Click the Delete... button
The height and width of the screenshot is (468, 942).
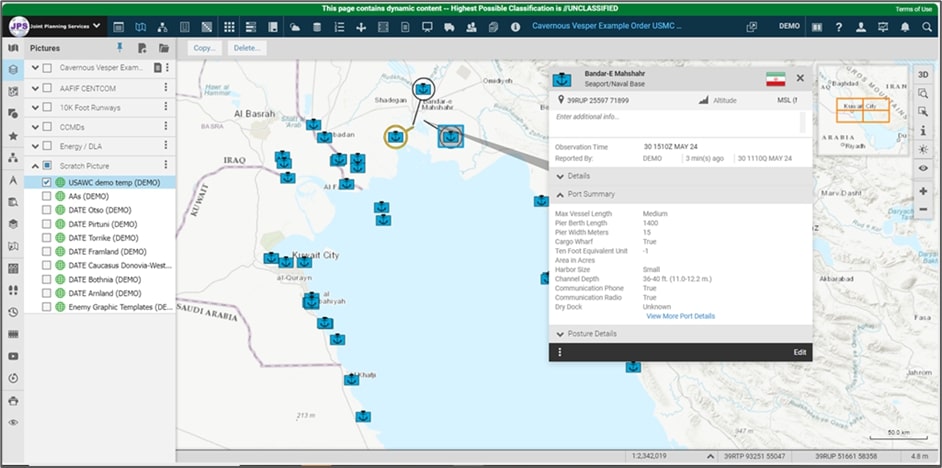247,48
